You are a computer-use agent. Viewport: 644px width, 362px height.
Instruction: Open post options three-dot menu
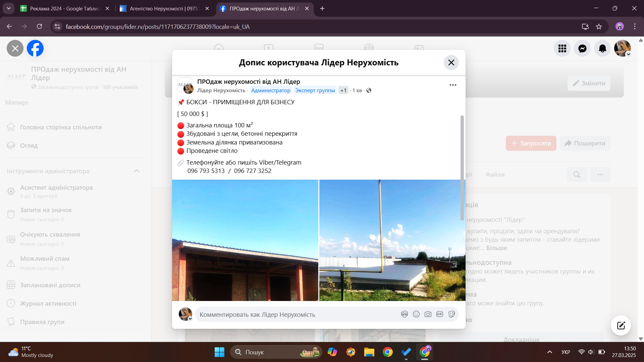pyautogui.click(x=453, y=85)
